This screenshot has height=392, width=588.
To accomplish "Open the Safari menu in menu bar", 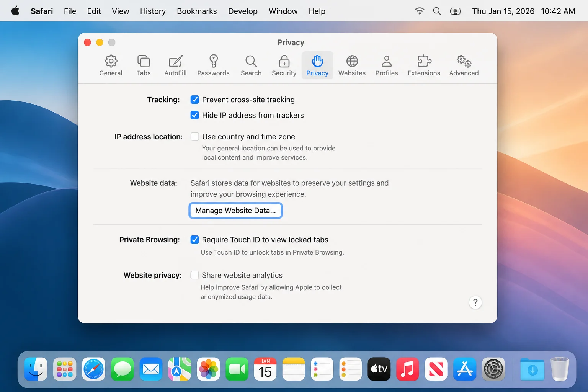I will 42,11.
